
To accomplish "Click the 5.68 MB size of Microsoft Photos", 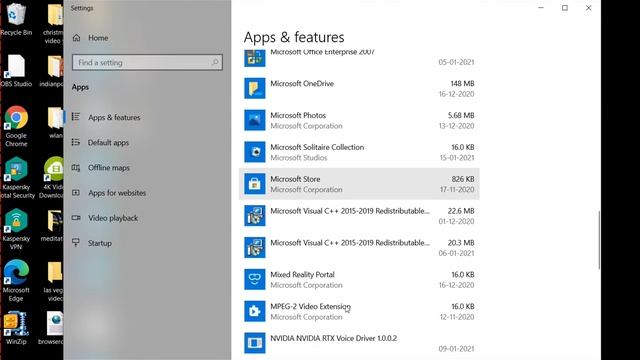I will pyautogui.click(x=461, y=115).
